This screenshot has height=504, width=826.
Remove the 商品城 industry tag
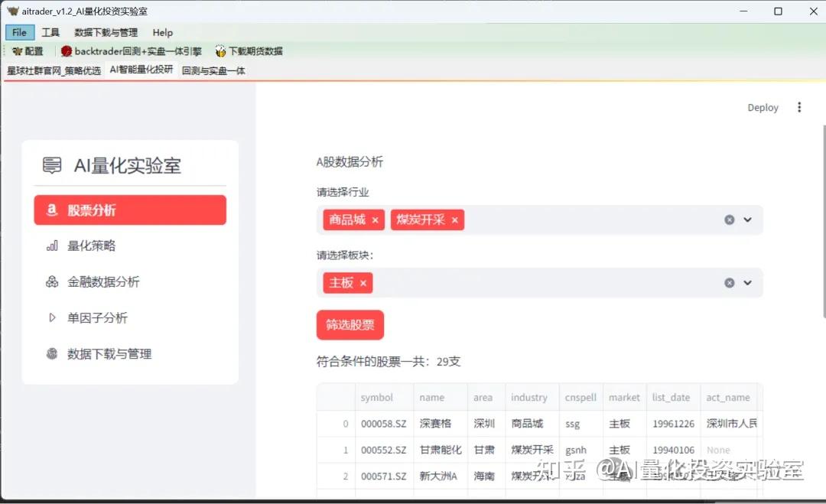tap(375, 219)
